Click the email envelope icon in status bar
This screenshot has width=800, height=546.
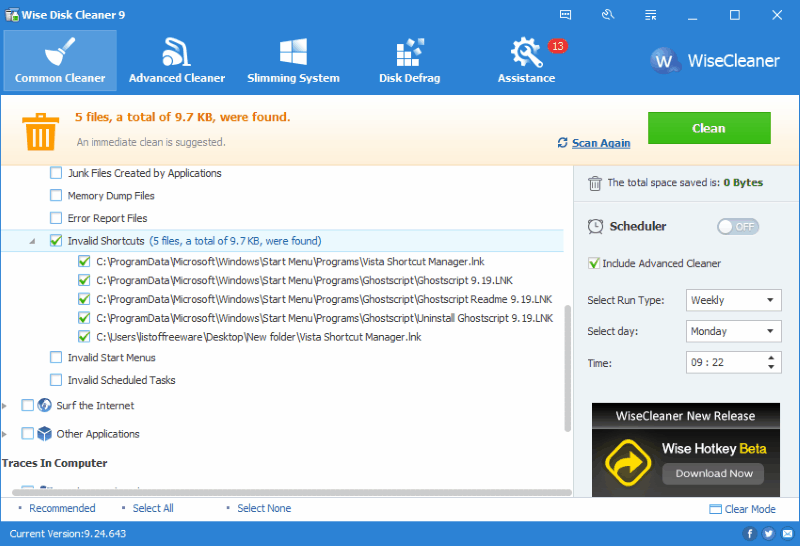coord(788,534)
